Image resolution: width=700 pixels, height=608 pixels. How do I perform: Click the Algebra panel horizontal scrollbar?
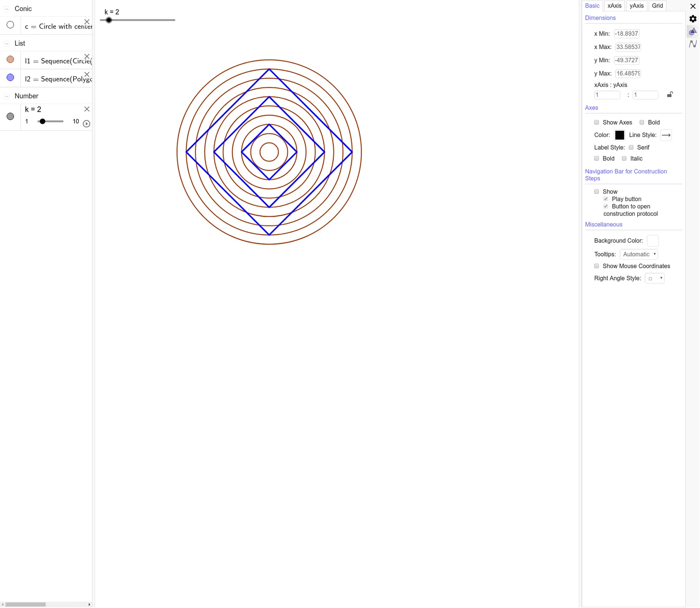(25, 604)
